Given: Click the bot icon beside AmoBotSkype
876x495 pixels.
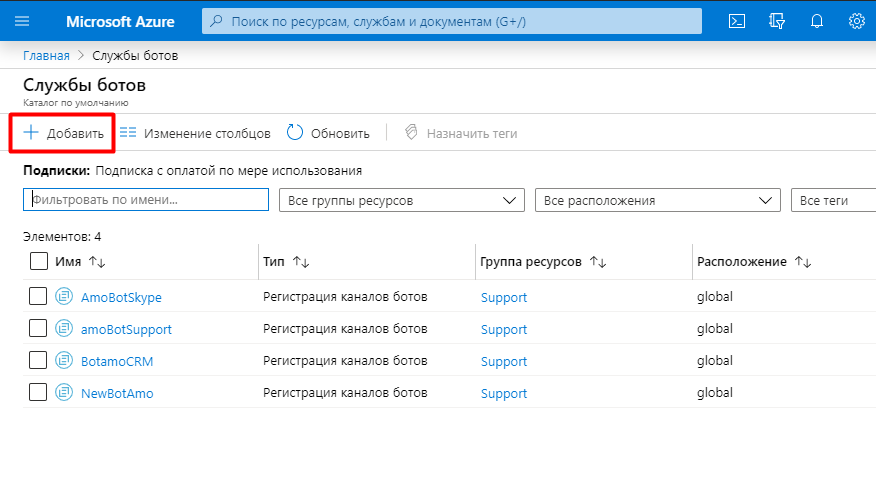Looking at the screenshot, I should tap(64, 296).
